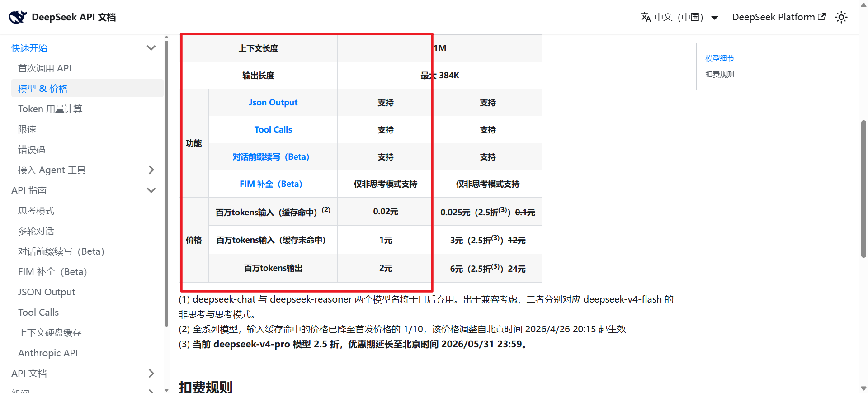This screenshot has width=868, height=393.
Task: Select 模型 & 价格 sidebar item
Action: pyautogui.click(x=87, y=89)
